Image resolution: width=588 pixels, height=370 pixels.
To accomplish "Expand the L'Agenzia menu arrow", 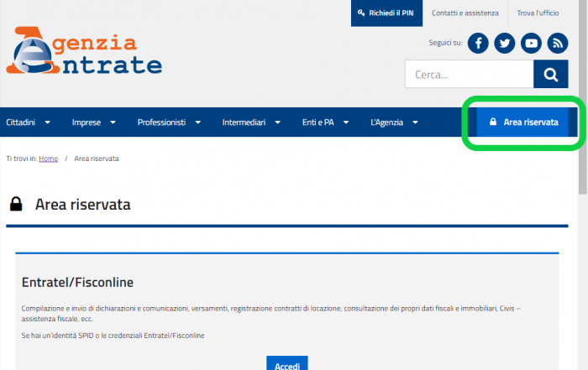I will [415, 122].
